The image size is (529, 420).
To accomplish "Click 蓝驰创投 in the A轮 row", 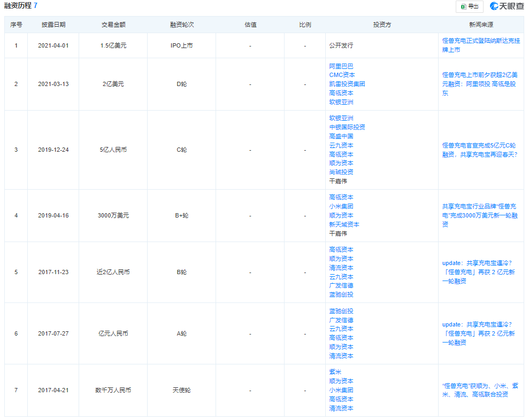I will click(x=341, y=311).
